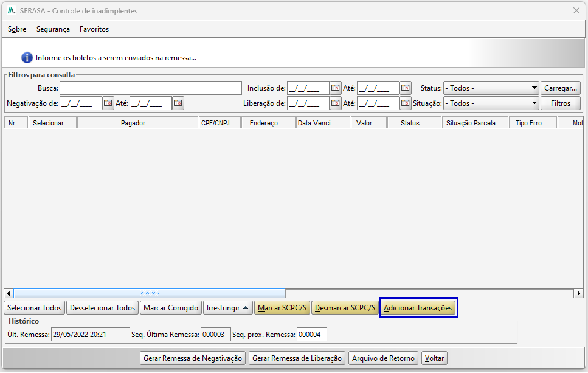Image resolution: width=588 pixels, height=373 pixels.
Task: Click the Data Venci... column header
Action: 323,123
